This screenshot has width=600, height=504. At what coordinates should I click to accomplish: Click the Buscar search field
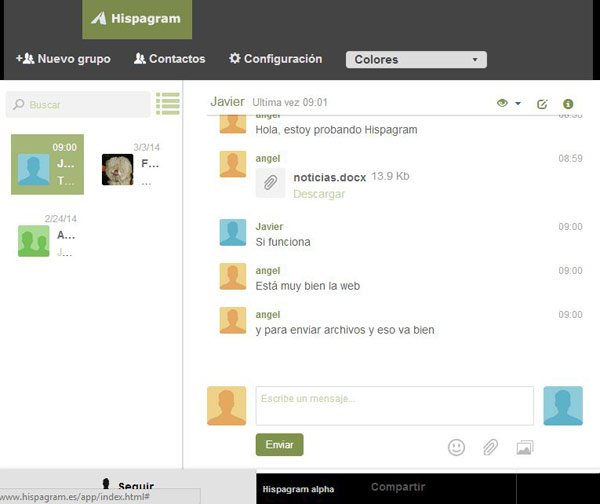[78, 104]
